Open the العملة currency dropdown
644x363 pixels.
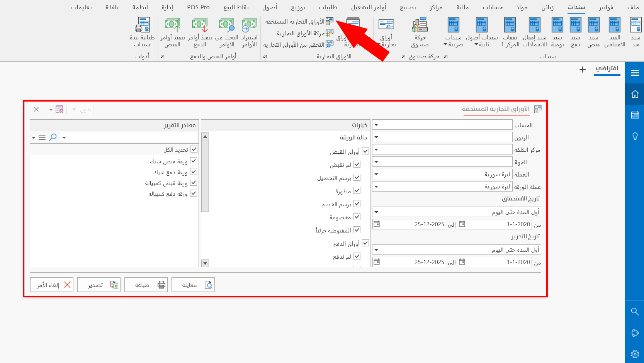click(376, 174)
